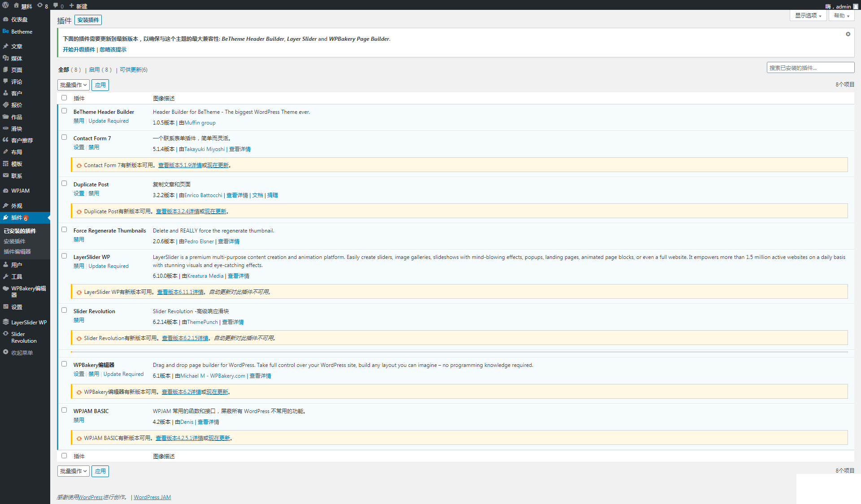Check the BeTheme Header Builder checkbox
This screenshot has width=861, height=504.
(64, 111)
